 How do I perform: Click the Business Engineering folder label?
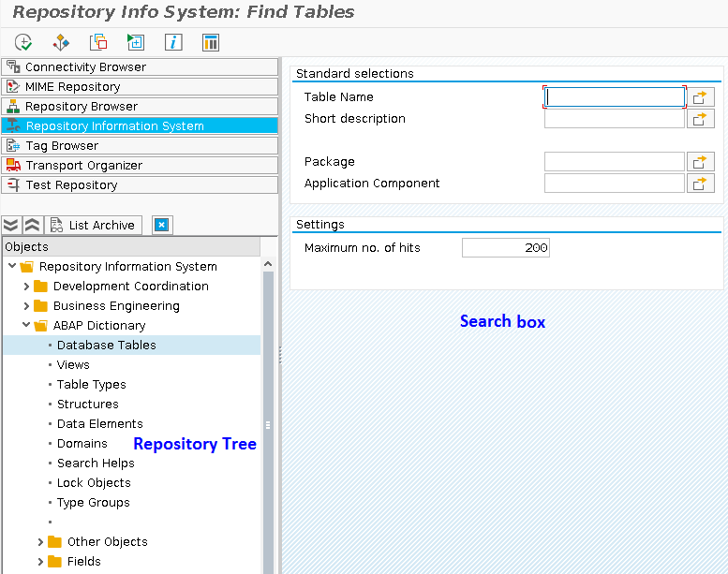tap(116, 306)
